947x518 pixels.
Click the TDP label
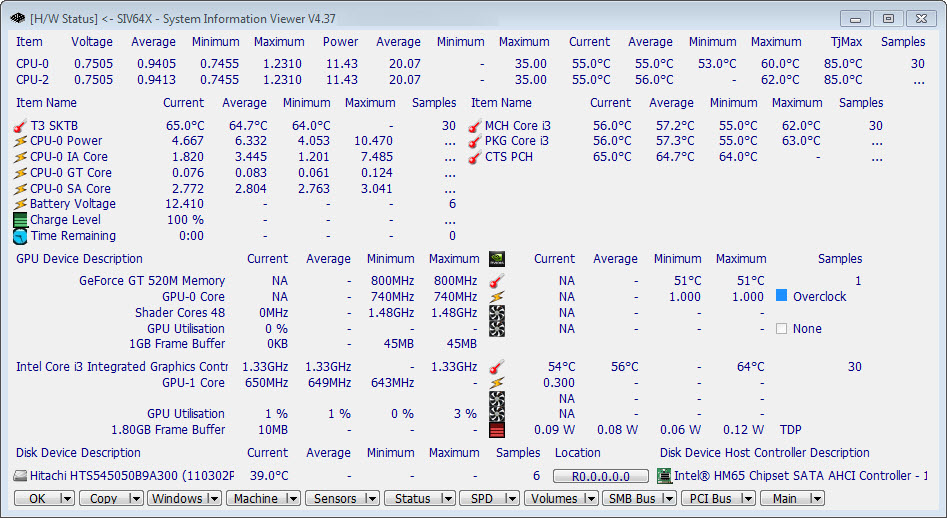coord(791,430)
